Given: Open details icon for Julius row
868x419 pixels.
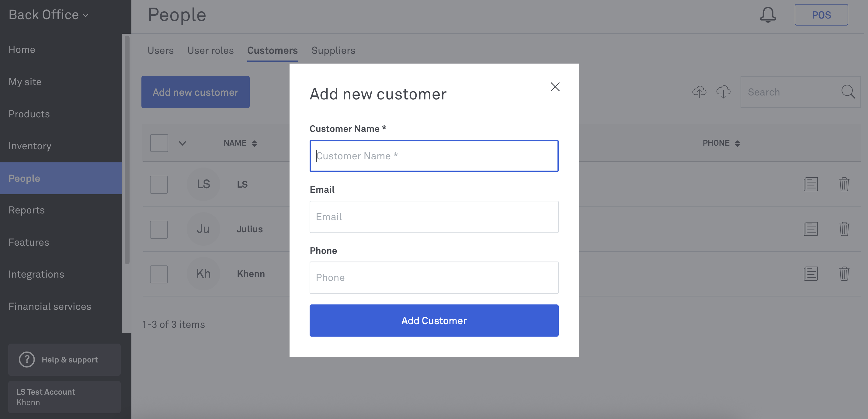Looking at the screenshot, I should [x=811, y=229].
